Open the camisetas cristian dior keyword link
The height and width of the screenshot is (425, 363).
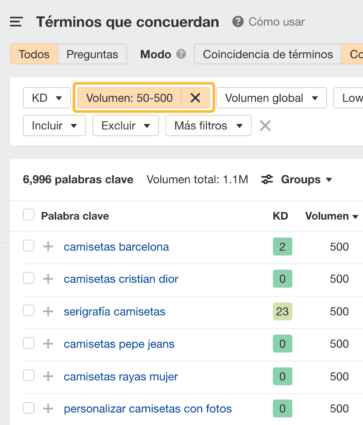pos(121,279)
